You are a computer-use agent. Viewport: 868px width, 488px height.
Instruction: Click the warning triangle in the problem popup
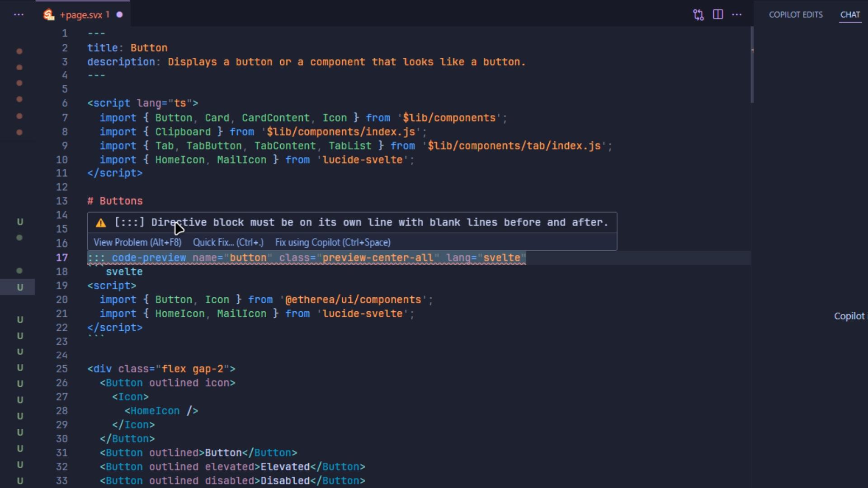point(100,222)
